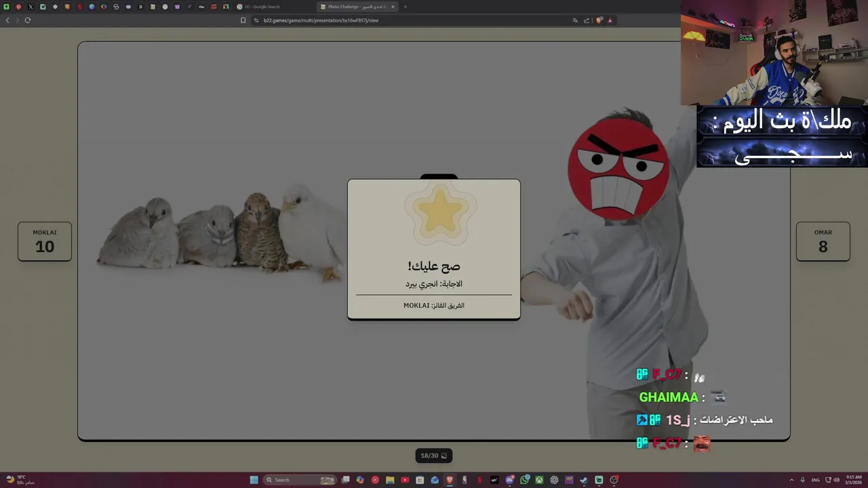
Task: Click the b22.games address bar URL
Action: [321, 20]
